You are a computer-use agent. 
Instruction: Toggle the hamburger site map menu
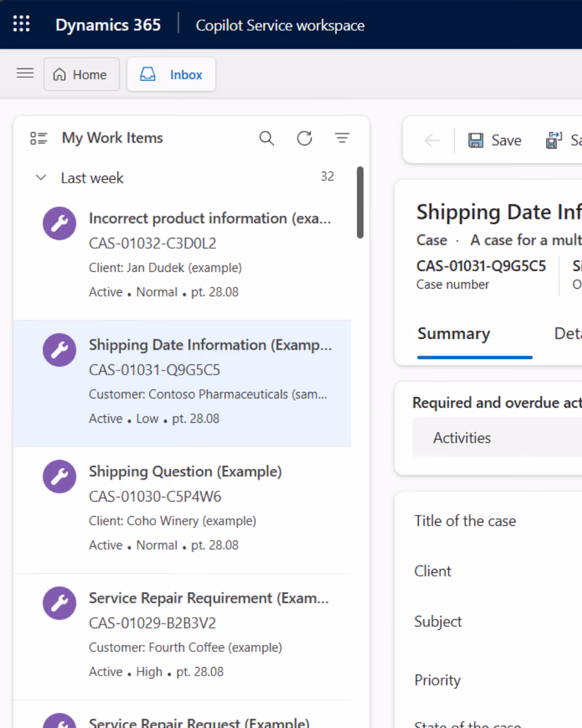25,73
